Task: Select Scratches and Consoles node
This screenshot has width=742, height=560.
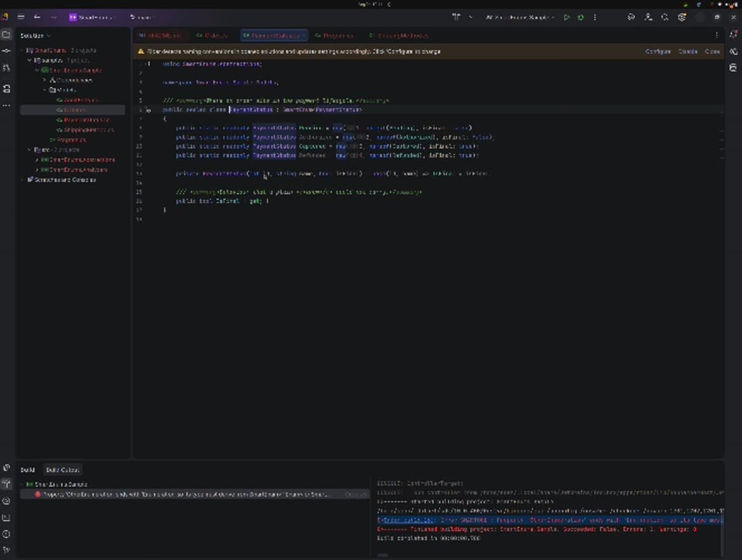Action: click(x=62, y=180)
